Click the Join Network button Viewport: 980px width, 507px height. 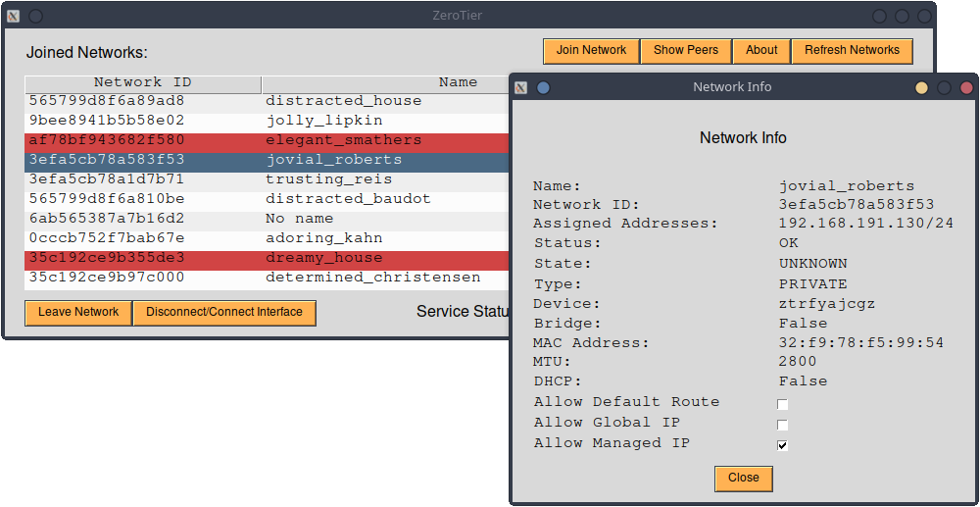[591, 51]
